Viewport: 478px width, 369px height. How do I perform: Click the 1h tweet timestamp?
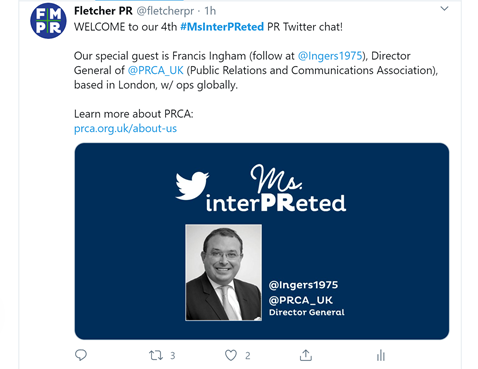tap(210, 11)
